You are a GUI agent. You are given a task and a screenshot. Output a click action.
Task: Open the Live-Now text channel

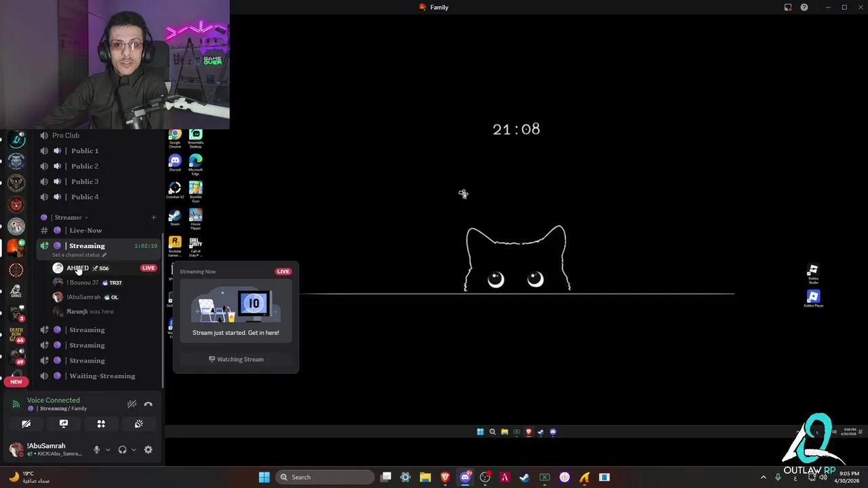tap(98, 230)
